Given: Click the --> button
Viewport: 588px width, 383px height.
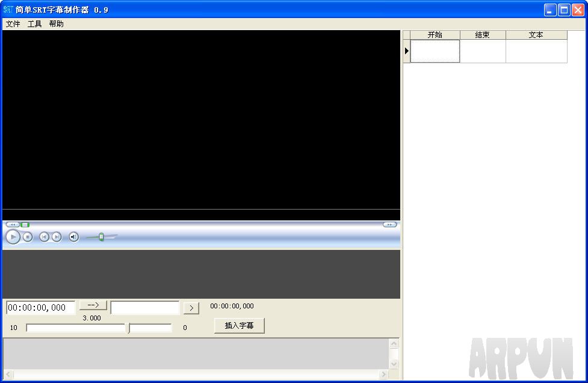Looking at the screenshot, I should 93,305.
